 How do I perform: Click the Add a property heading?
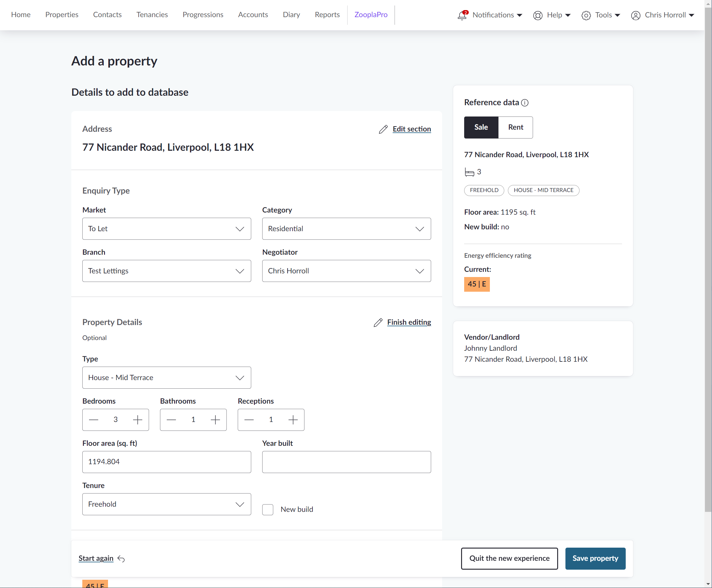[x=114, y=61]
